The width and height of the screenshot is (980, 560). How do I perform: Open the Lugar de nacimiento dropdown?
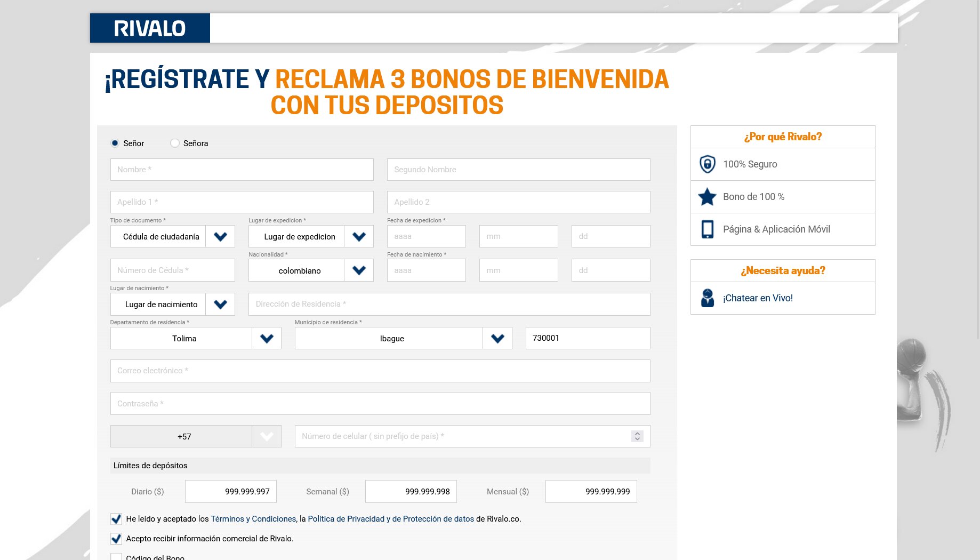172,304
